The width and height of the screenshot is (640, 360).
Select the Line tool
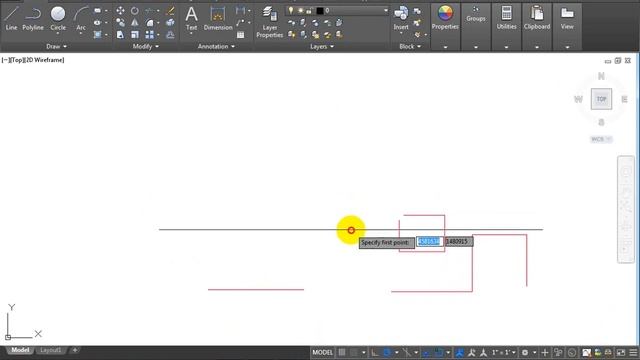point(11,18)
